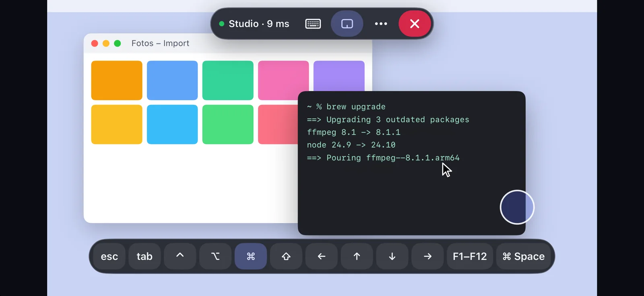Image resolution: width=644 pixels, height=296 pixels.
Task: Tap the tab key
Action: pos(144,256)
